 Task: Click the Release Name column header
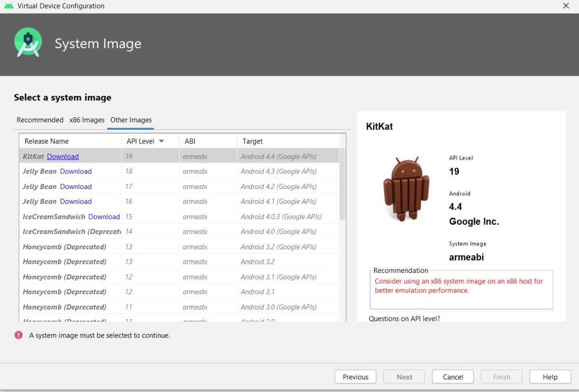[x=70, y=141]
